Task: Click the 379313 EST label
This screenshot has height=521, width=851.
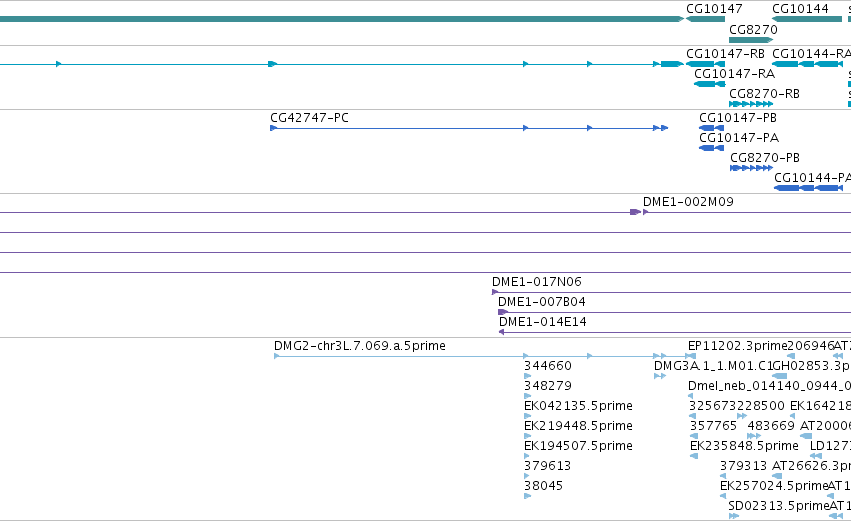Action: coord(744,466)
